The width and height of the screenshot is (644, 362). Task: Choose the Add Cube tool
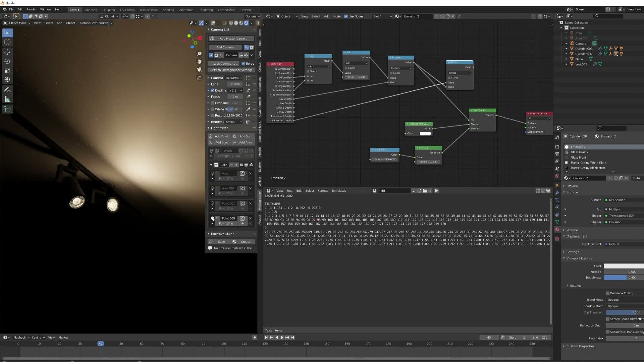point(7,109)
